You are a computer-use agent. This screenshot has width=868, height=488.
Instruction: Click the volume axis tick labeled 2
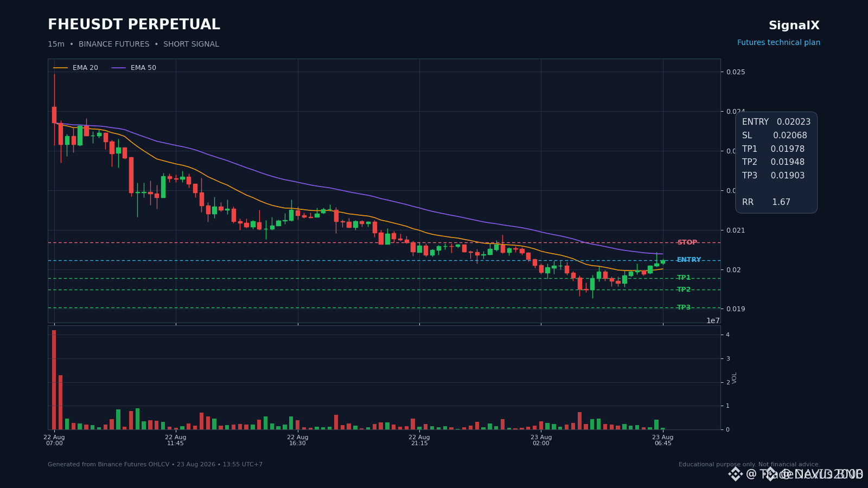pos(728,382)
